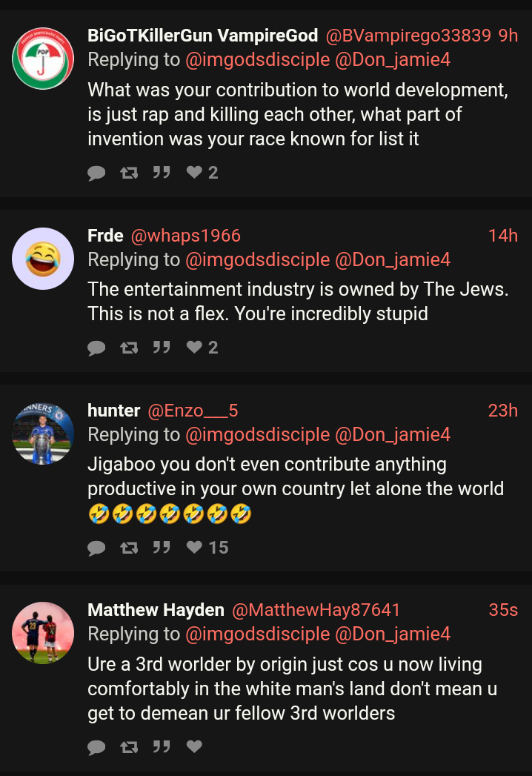
Task: Quote the Frde tweet
Action: coord(162,348)
